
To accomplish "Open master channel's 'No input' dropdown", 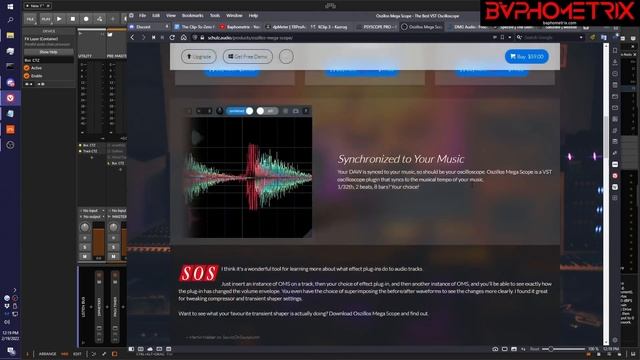I will click(118, 211).
